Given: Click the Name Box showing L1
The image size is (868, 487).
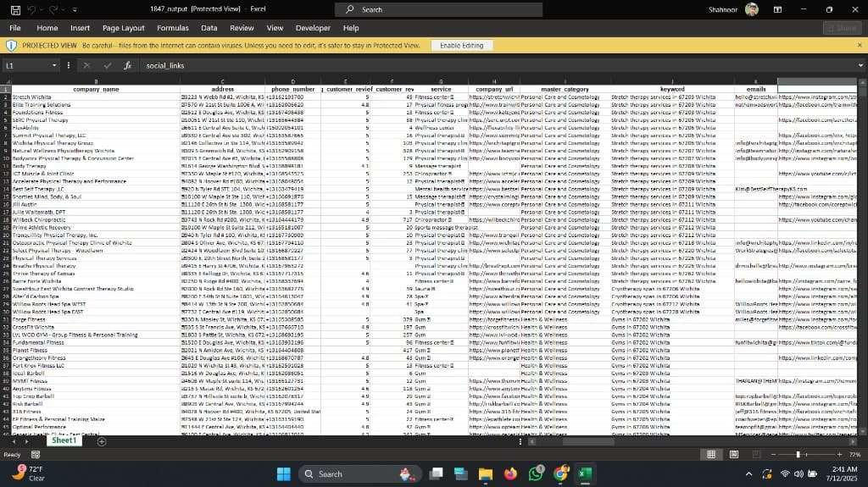Looking at the screenshot, I should click(25, 65).
